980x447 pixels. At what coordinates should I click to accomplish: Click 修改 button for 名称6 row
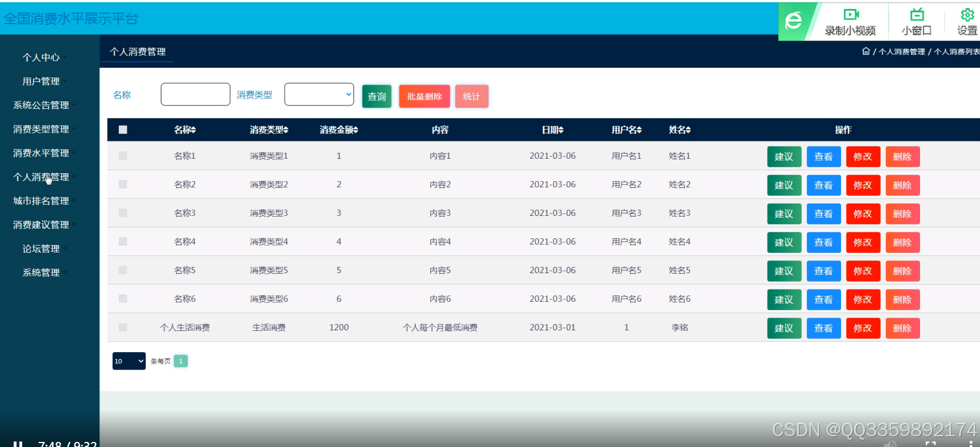[x=863, y=299]
